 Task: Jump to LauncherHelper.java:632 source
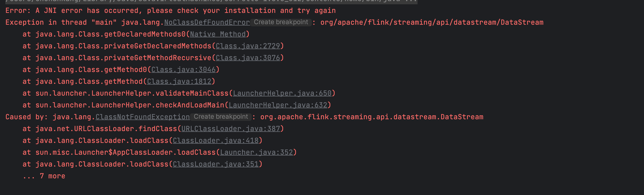(x=278, y=105)
